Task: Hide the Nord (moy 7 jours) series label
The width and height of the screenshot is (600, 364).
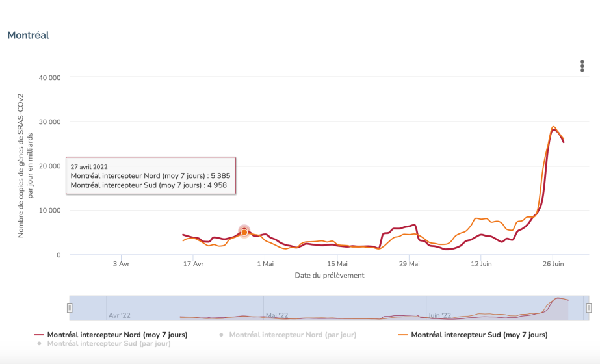Action: (117, 335)
